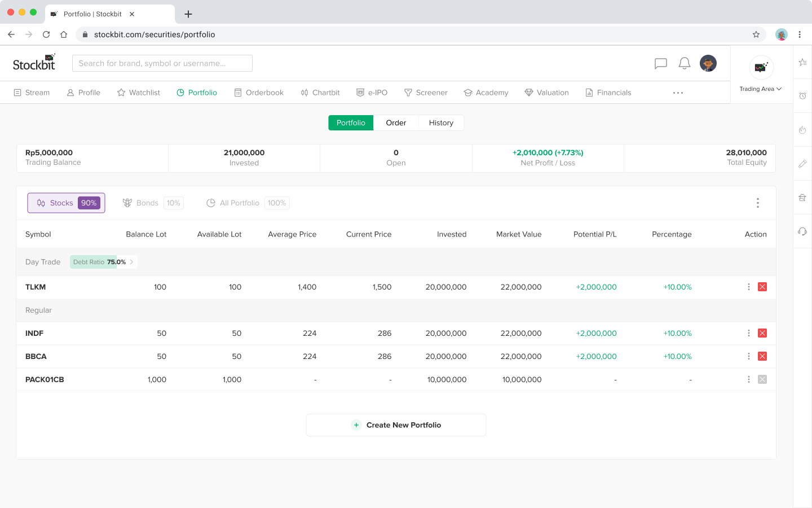Open the PACK01CB bond symbol

[x=45, y=379]
